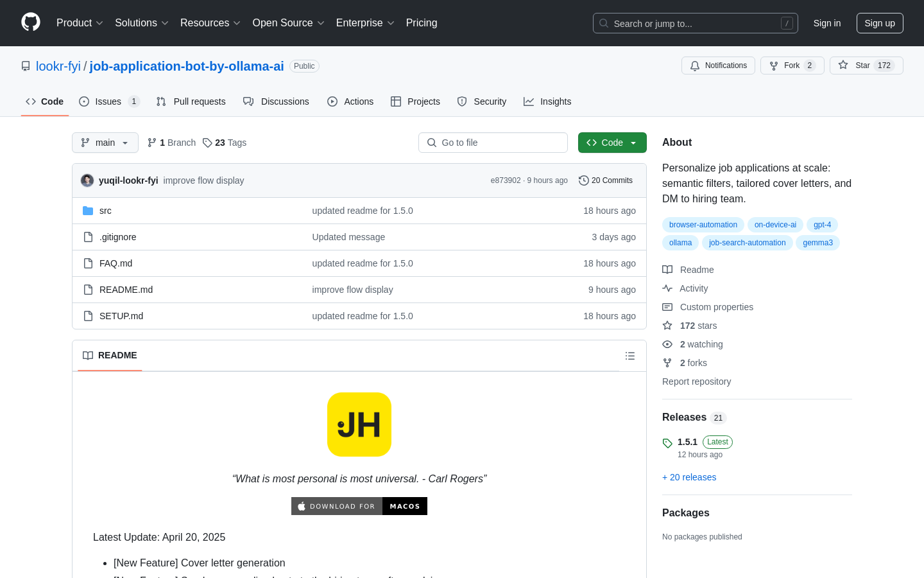
Task: Switch to the Insights tab
Action: [547, 101]
